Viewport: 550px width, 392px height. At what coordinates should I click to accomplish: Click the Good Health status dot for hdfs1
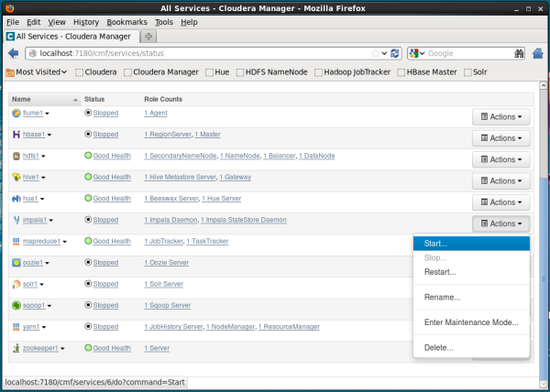(x=88, y=156)
